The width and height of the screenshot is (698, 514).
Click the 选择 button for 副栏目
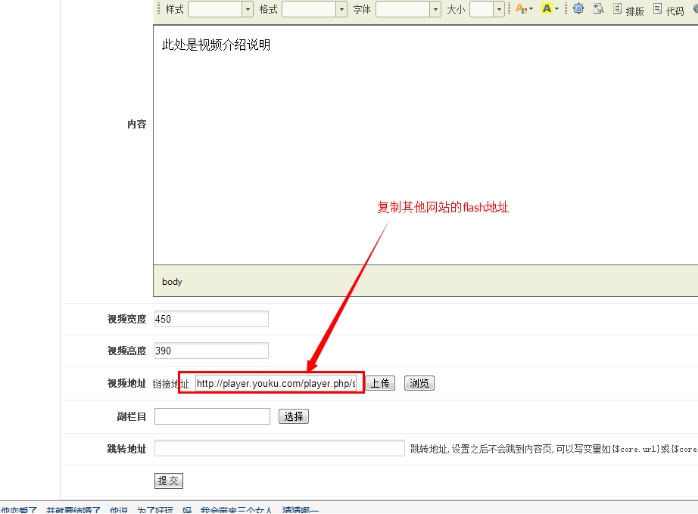(x=293, y=417)
